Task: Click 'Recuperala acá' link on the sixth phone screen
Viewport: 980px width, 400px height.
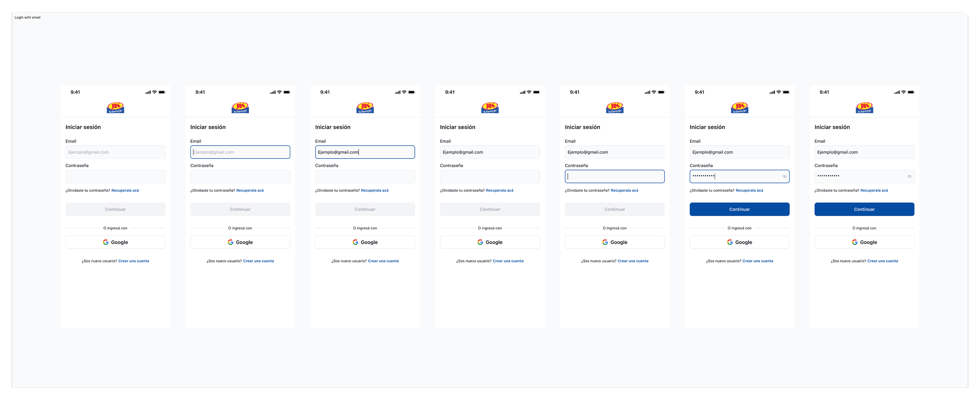Action: click(750, 191)
